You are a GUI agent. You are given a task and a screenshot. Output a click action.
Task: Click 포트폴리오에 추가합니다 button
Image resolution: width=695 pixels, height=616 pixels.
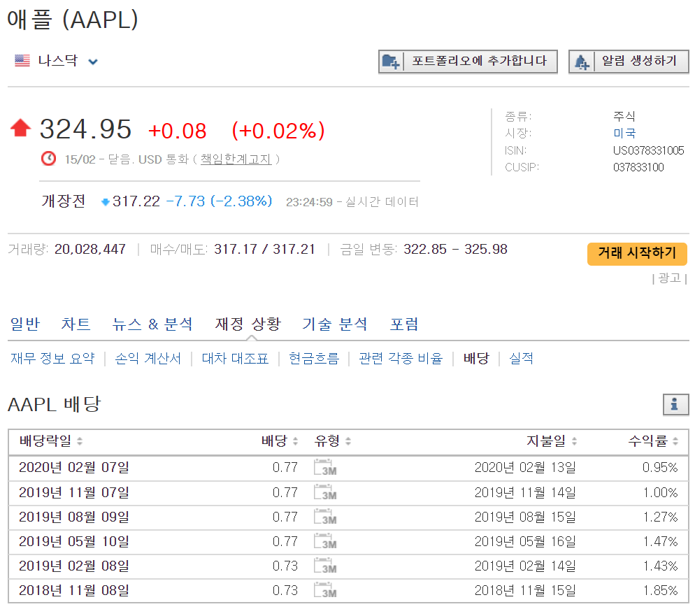[468, 61]
